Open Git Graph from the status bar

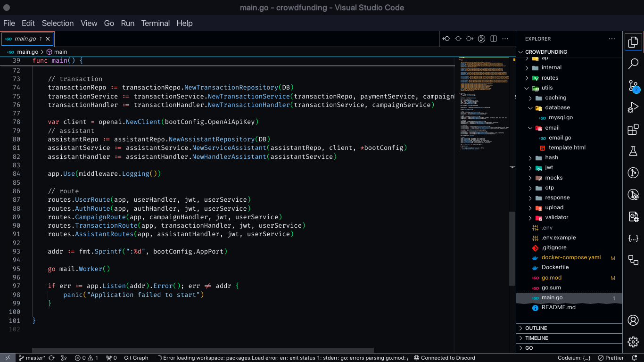pyautogui.click(x=136, y=358)
